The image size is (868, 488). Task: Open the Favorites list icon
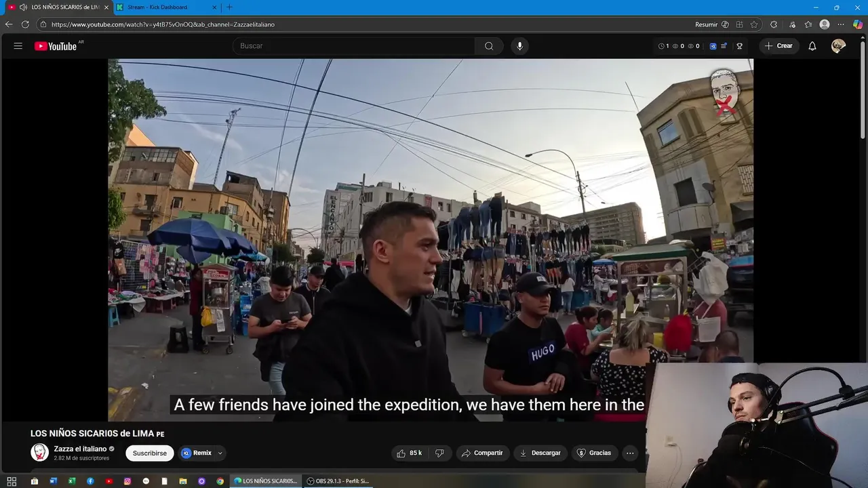(808, 24)
